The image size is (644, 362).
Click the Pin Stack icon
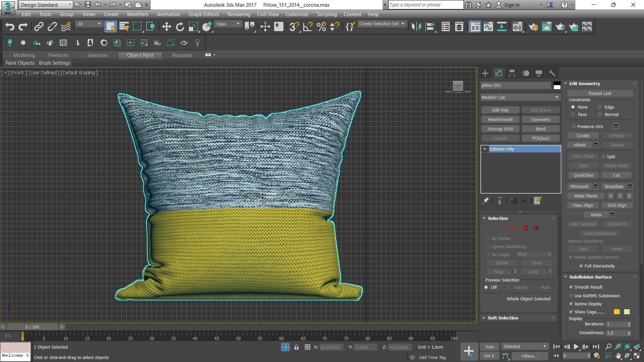pos(485,201)
